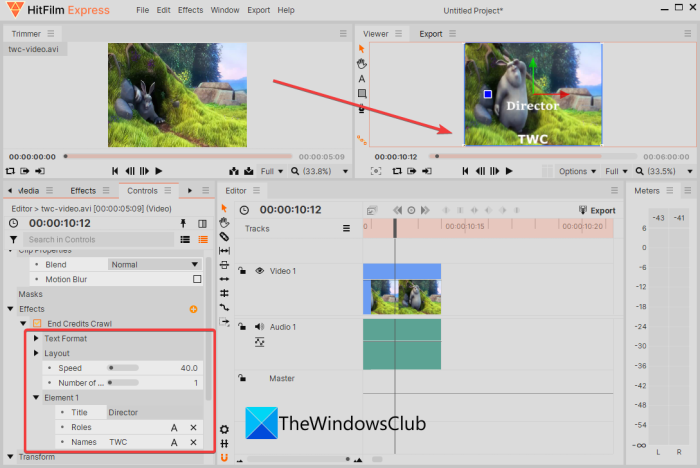Open Trimmer Full quality dropdown
The height and width of the screenshot is (468, 700).
click(x=272, y=171)
